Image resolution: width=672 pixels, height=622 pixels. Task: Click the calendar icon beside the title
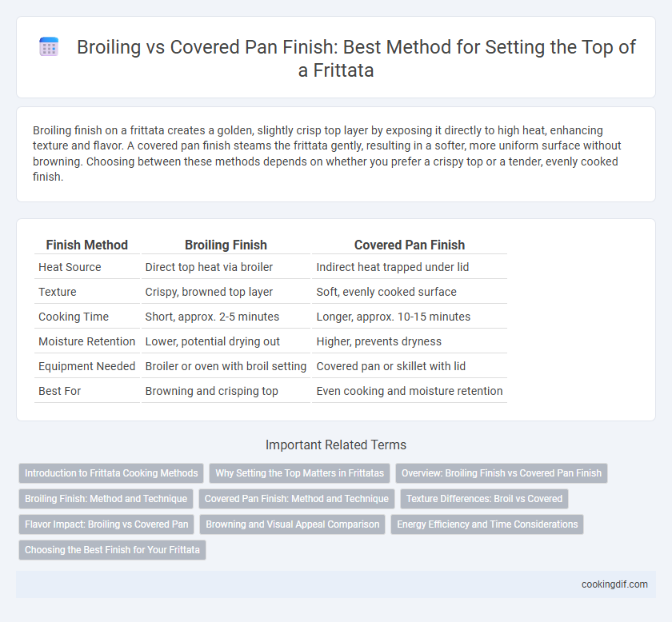point(49,46)
